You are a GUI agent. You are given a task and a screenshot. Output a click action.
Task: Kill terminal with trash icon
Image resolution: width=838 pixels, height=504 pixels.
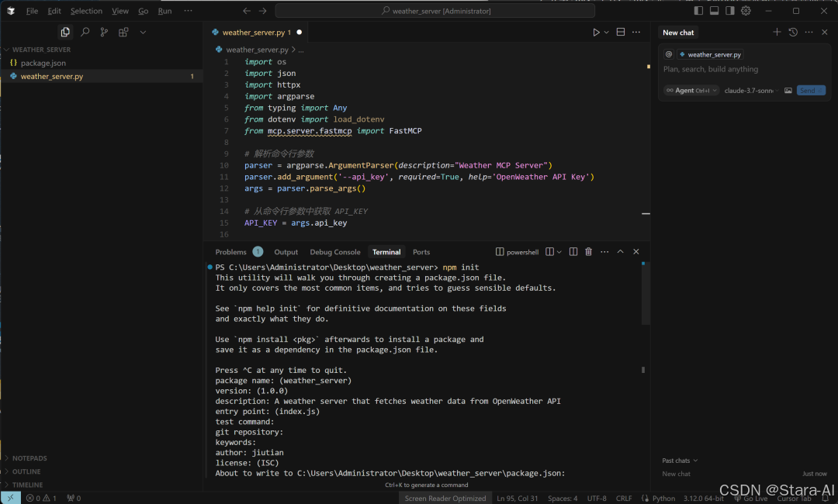(x=588, y=251)
